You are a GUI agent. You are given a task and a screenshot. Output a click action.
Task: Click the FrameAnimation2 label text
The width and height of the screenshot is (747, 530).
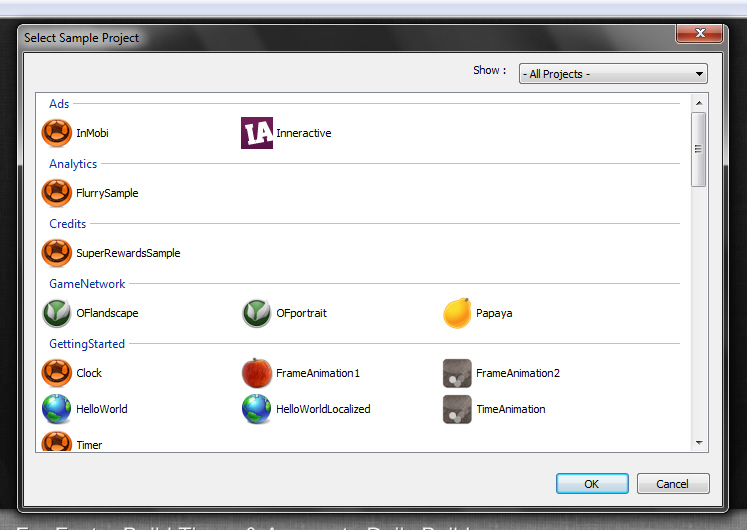tap(518, 373)
